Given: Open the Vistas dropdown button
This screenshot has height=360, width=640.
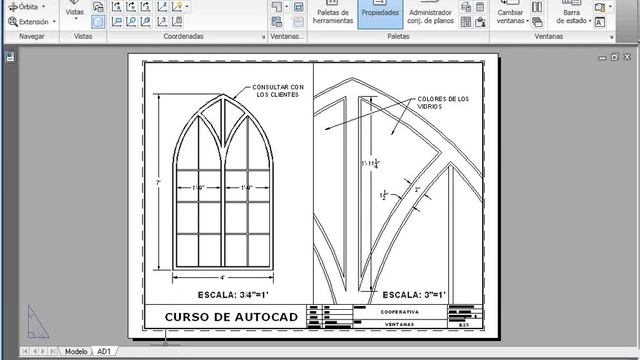Looking at the screenshot, I should click(x=75, y=12).
